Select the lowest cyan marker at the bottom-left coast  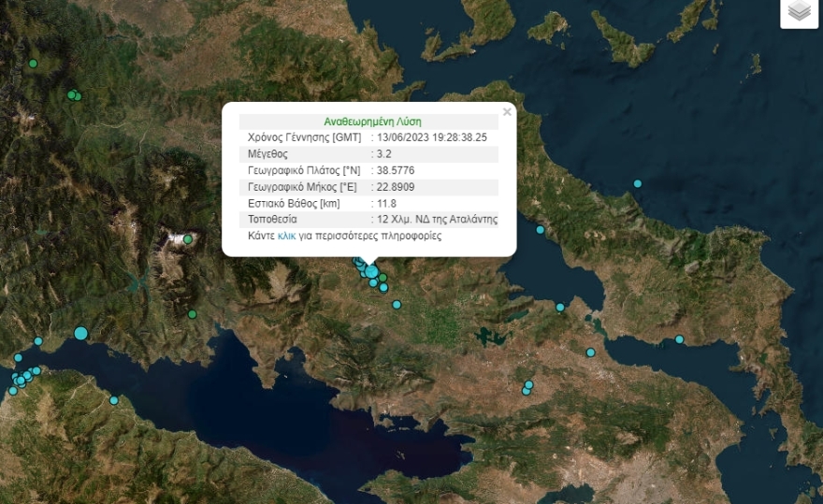(13, 391)
